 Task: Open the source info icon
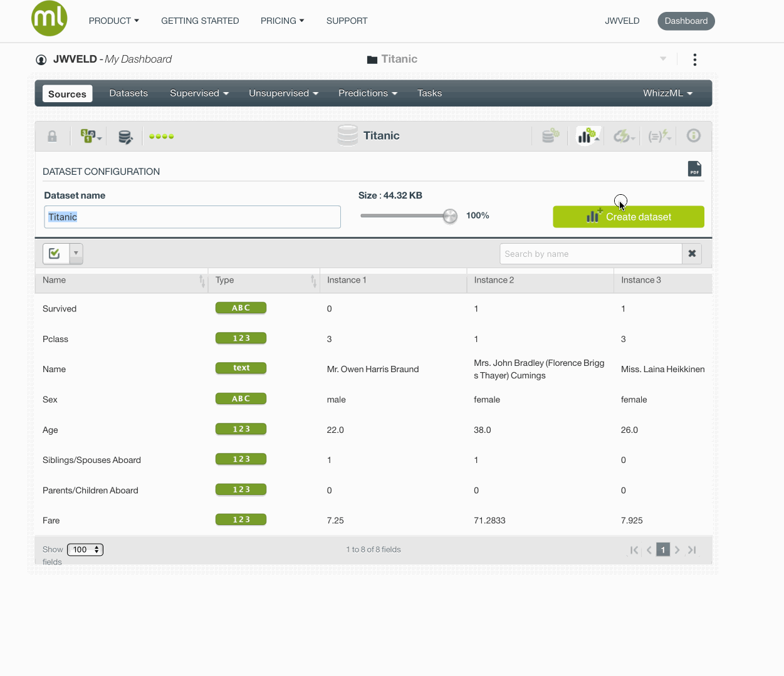click(x=693, y=135)
